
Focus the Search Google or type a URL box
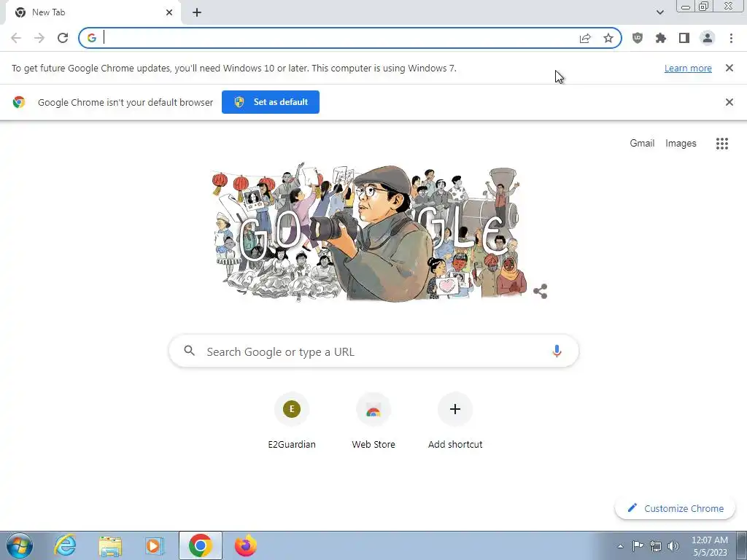click(373, 351)
